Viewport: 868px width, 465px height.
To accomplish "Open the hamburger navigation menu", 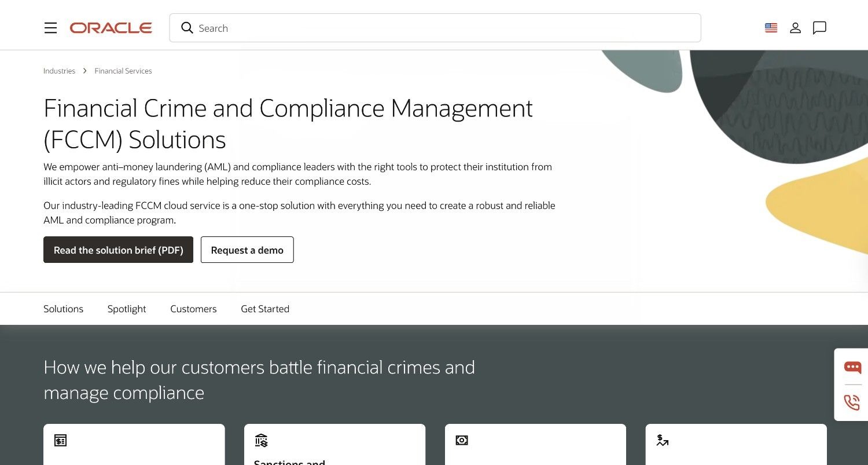I will pos(51,28).
